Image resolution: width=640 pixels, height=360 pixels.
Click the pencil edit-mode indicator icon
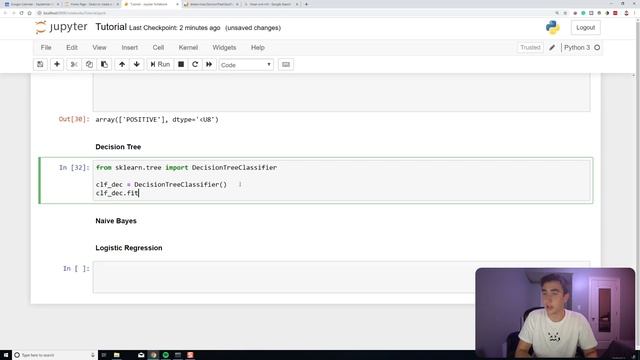tap(552, 48)
